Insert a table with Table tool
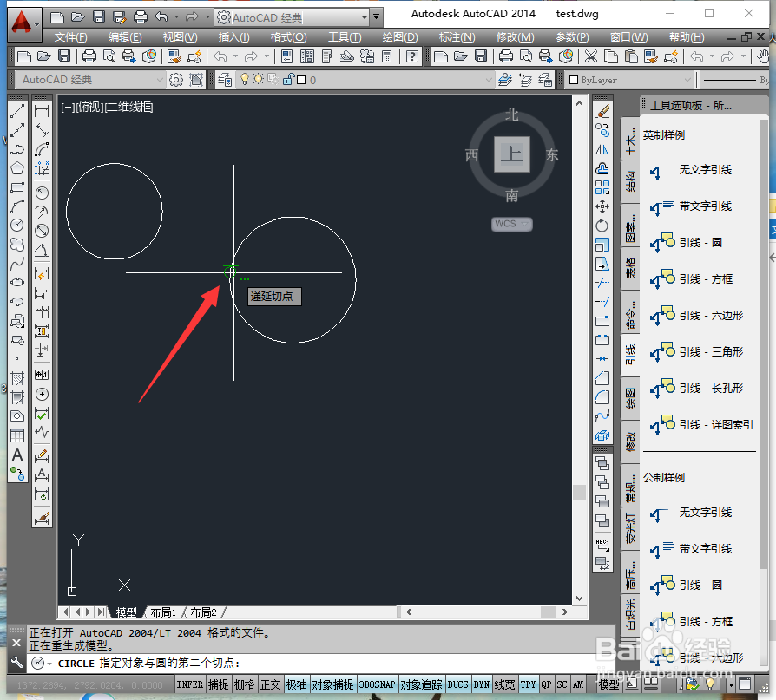The image size is (776, 700). click(x=17, y=435)
